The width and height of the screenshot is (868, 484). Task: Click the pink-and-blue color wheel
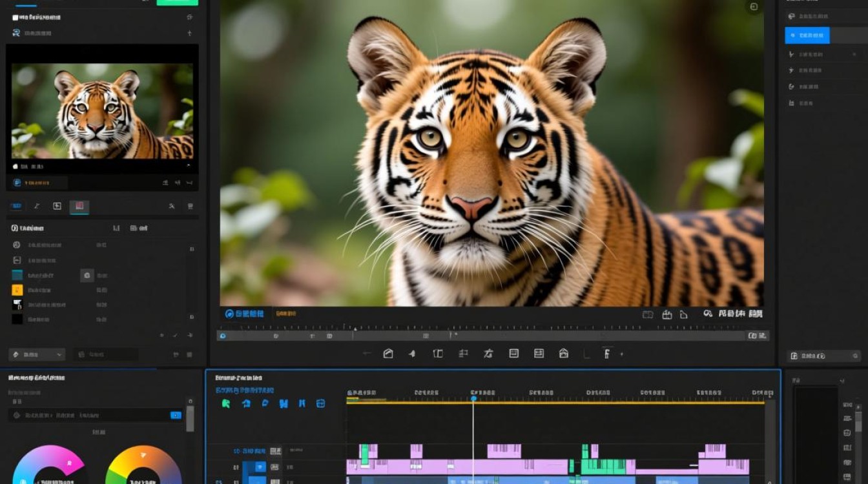tap(49, 465)
